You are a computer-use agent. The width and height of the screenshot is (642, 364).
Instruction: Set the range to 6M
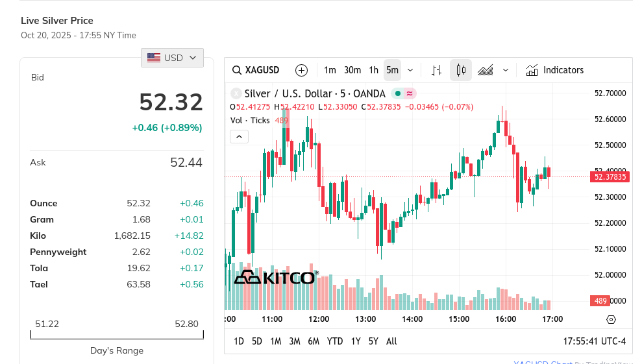click(x=314, y=341)
